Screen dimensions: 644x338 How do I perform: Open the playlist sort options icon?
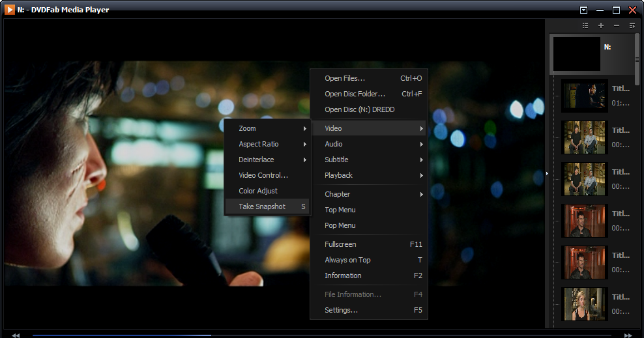pyautogui.click(x=632, y=25)
